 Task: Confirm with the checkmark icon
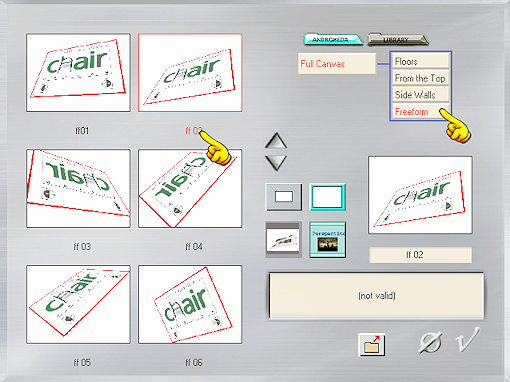point(468,339)
